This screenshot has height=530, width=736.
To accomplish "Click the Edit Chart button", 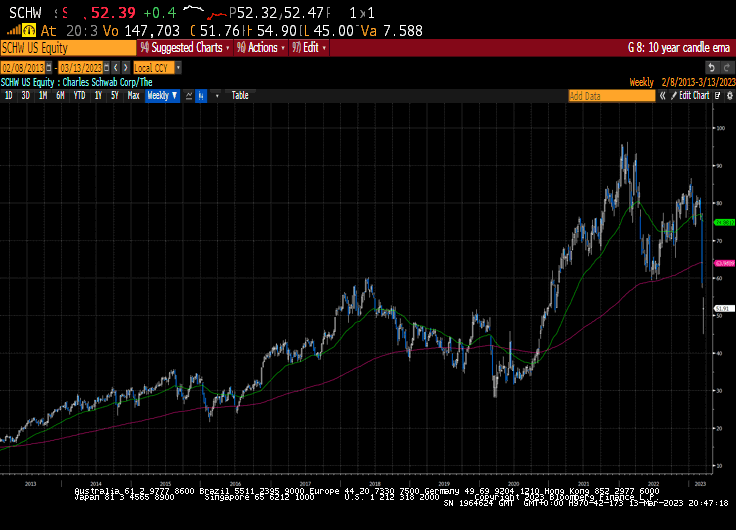I will (690, 96).
